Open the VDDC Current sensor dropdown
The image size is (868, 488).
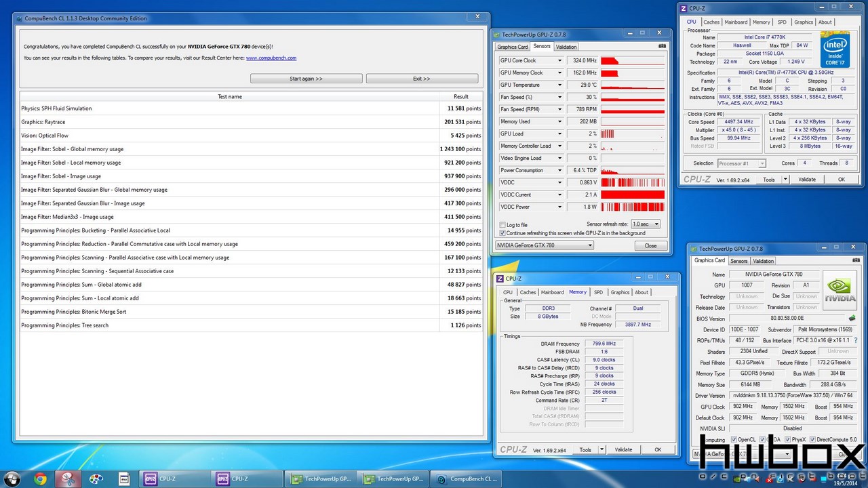[x=560, y=195]
